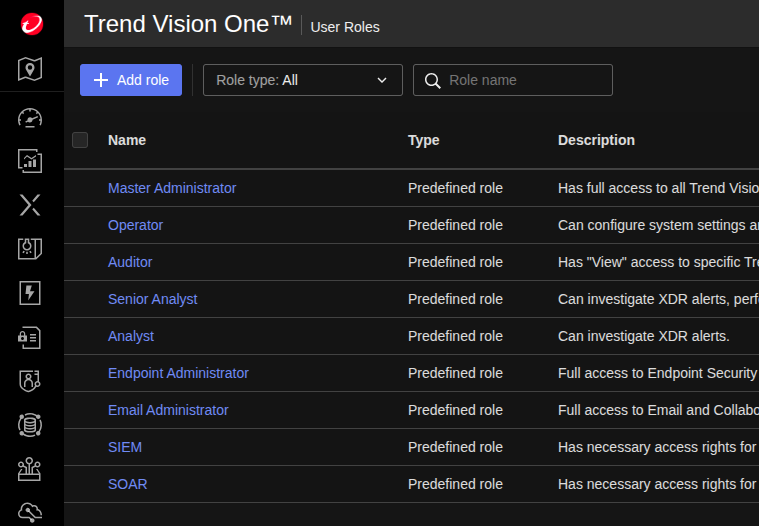Open the Auditor role link
Screen dimensions: 759x526
[130, 262]
